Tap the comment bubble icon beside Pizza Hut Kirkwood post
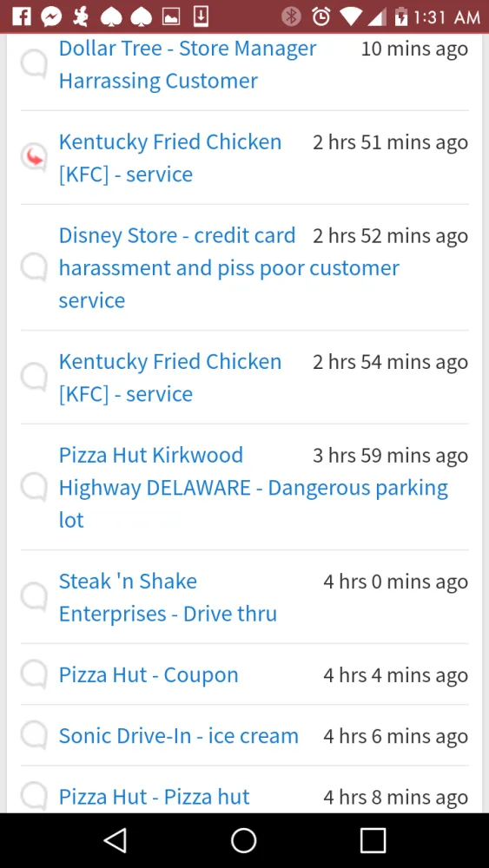The image size is (489, 868). click(34, 487)
